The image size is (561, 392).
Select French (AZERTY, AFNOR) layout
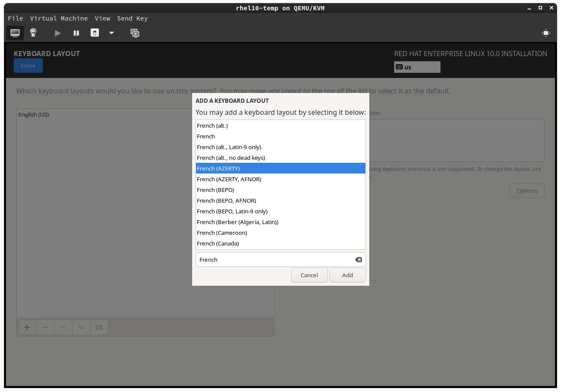[280, 179]
